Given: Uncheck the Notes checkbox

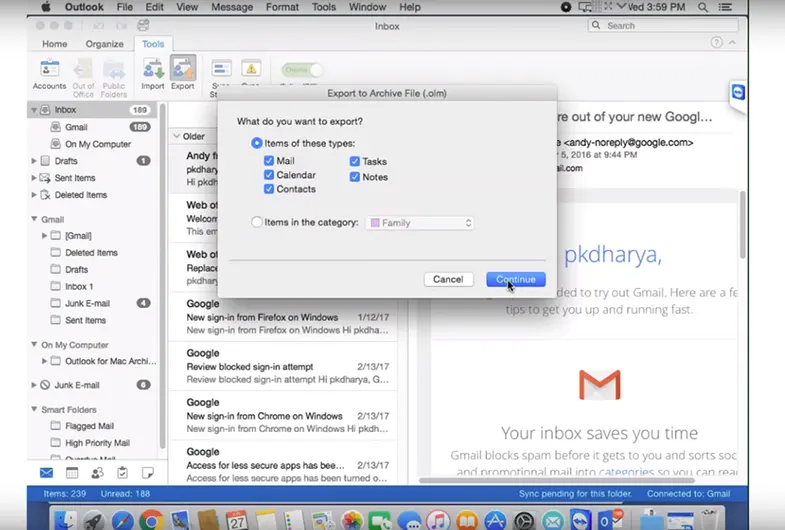Looking at the screenshot, I should tap(355, 177).
